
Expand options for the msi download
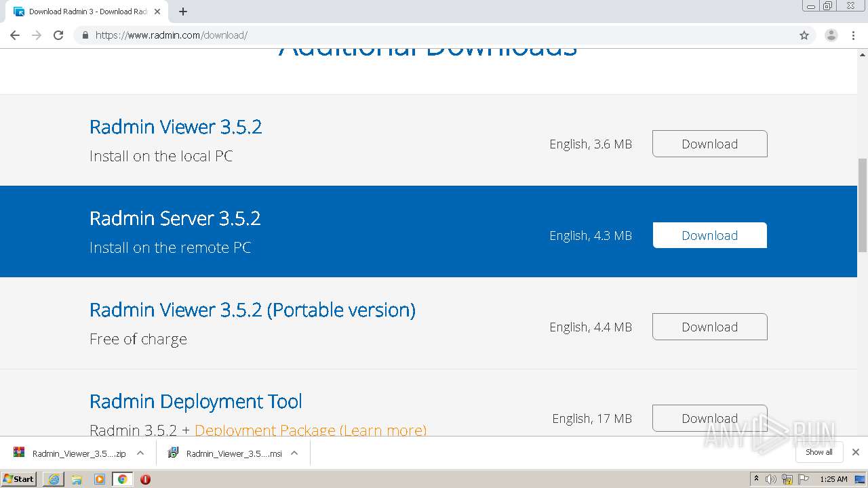click(294, 453)
